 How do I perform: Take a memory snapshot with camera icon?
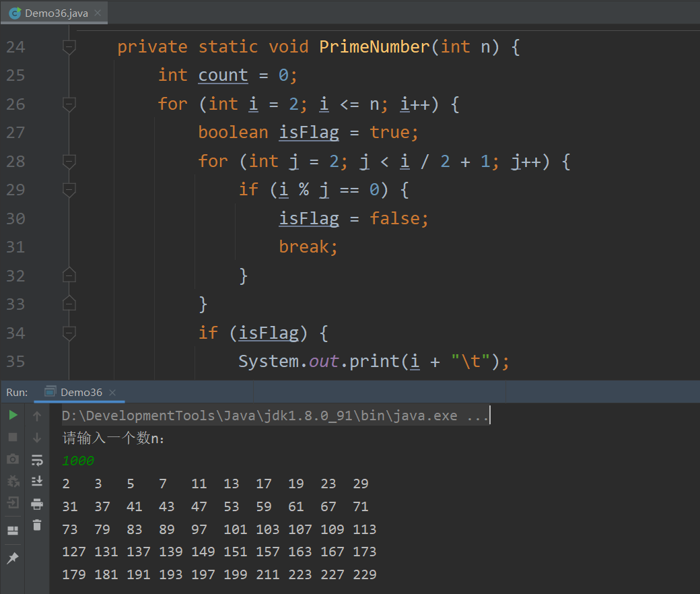pos(12,459)
